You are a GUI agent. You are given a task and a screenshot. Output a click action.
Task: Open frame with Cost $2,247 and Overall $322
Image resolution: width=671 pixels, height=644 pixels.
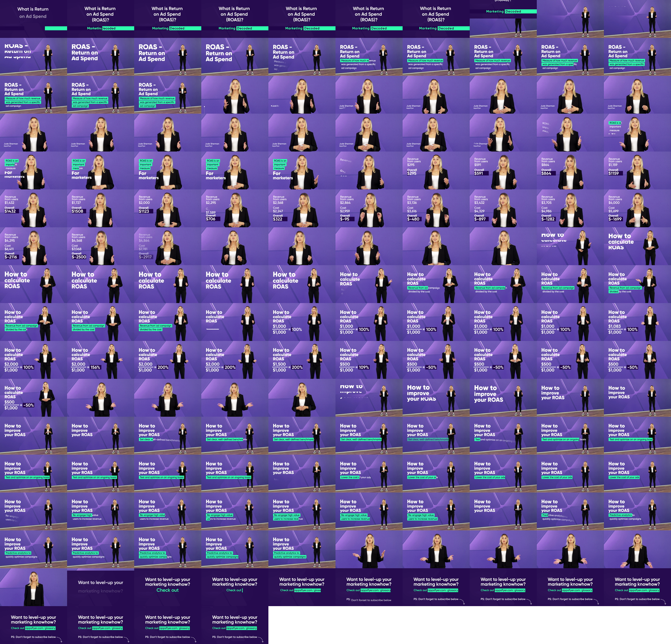click(302, 208)
